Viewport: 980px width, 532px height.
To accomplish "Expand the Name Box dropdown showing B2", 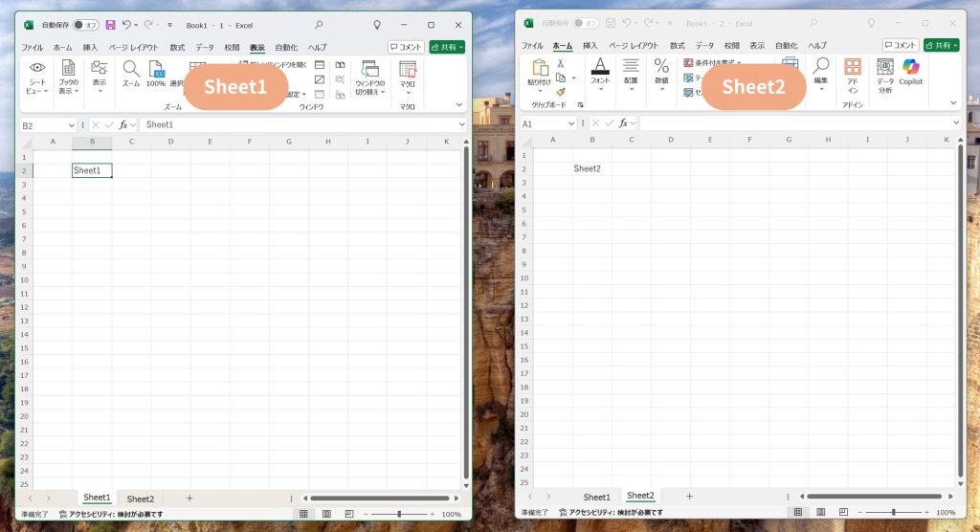I will (x=72, y=125).
